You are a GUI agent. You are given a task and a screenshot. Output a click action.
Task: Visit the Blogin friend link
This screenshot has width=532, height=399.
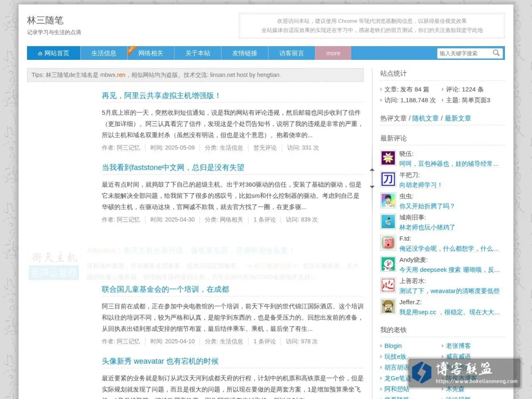(x=393, y=346)
